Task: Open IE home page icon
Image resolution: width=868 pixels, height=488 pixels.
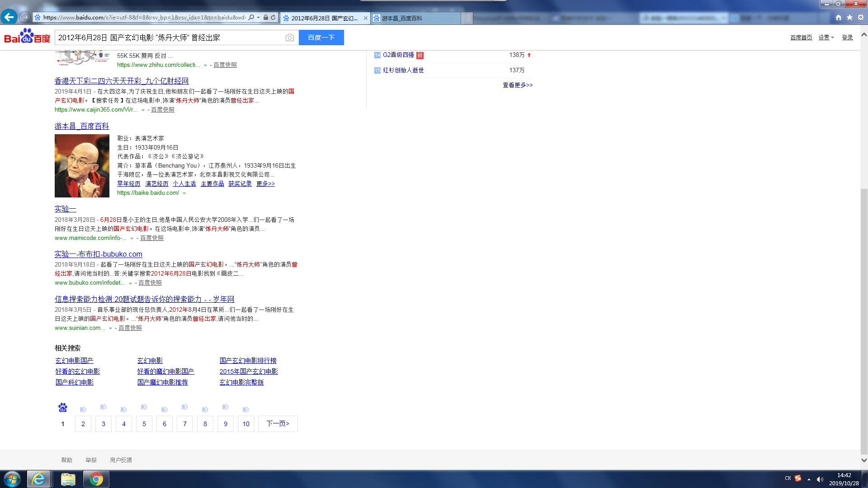Action: coord(839,18)
